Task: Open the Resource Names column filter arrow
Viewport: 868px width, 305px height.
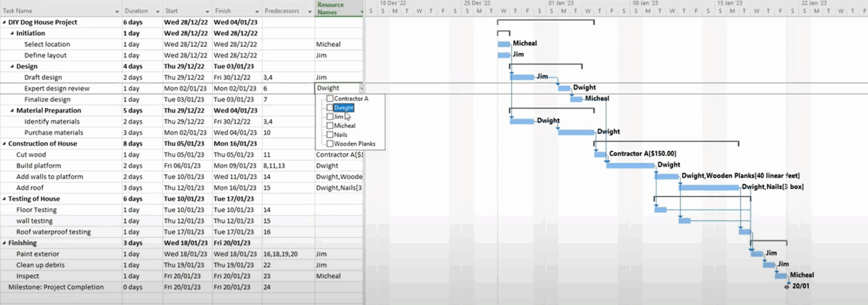Action: [x=361, y=11]
